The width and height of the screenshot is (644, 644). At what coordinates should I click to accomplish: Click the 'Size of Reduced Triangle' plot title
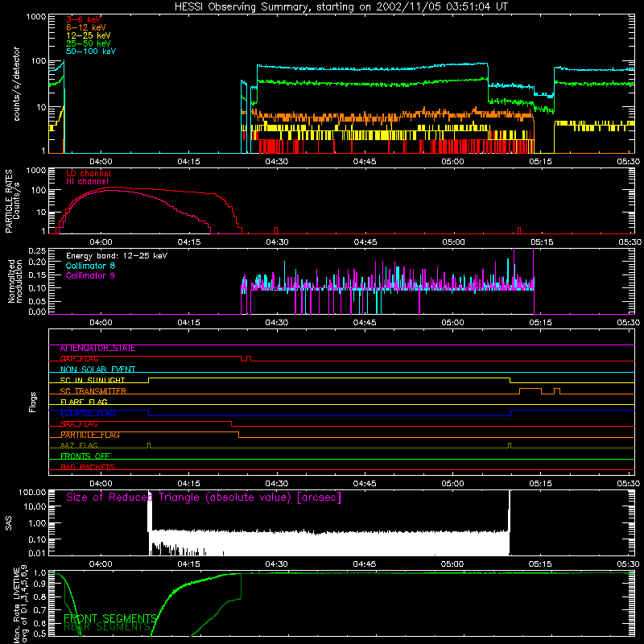[x=204, y=497]
